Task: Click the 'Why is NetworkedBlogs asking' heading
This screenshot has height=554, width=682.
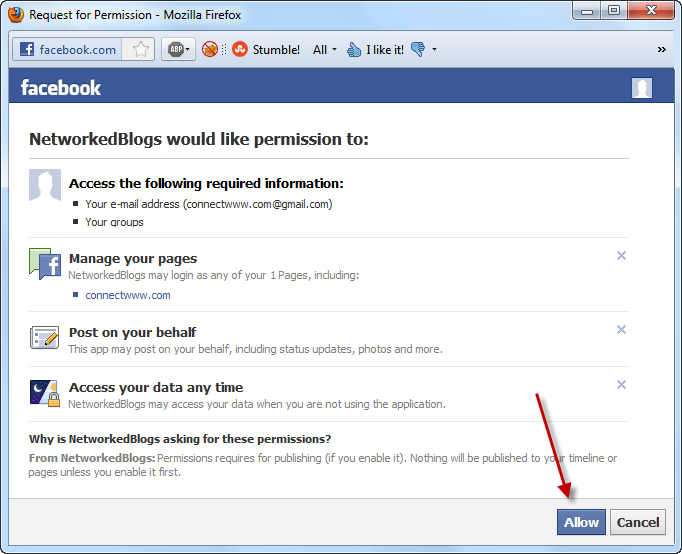Action: (180, 439)
